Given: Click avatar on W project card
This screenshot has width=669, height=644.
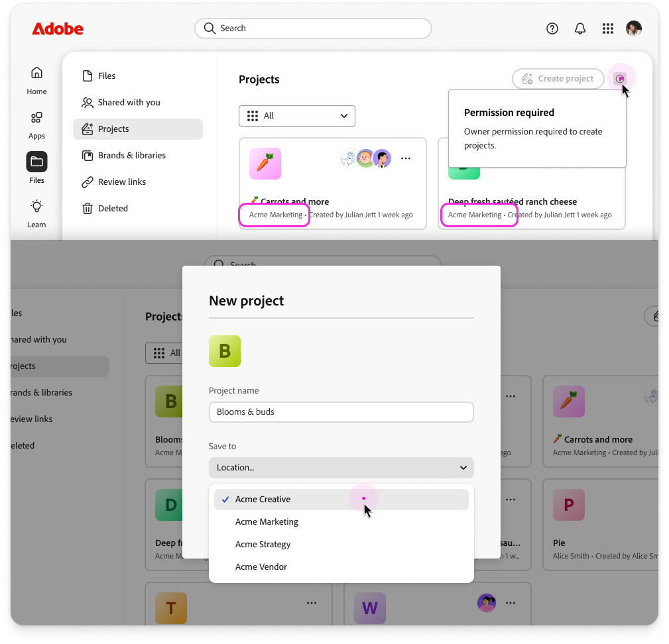Looking at the screenshot, I should click(487, 603).
